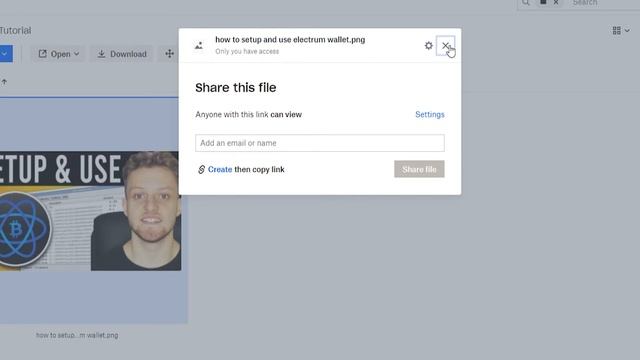640x360 pixels.
Task: Select the electrum wallet image thumbnail
Action: coord(91,211)
